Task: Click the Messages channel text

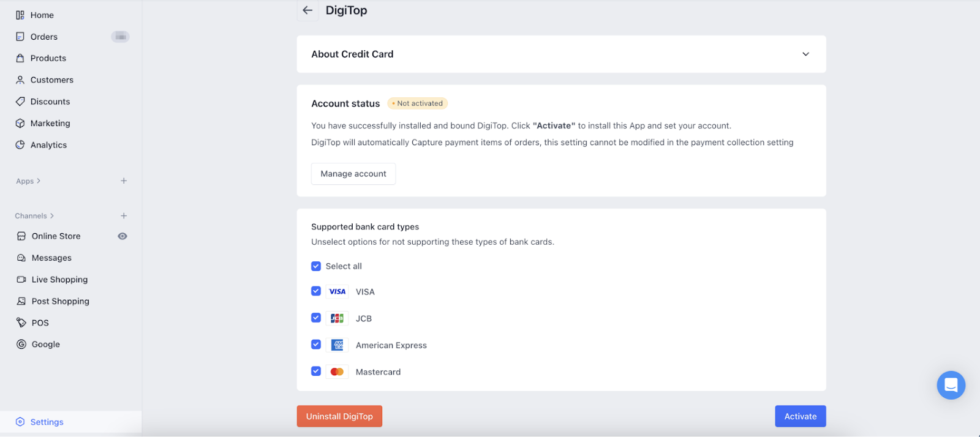Action: 51,258
